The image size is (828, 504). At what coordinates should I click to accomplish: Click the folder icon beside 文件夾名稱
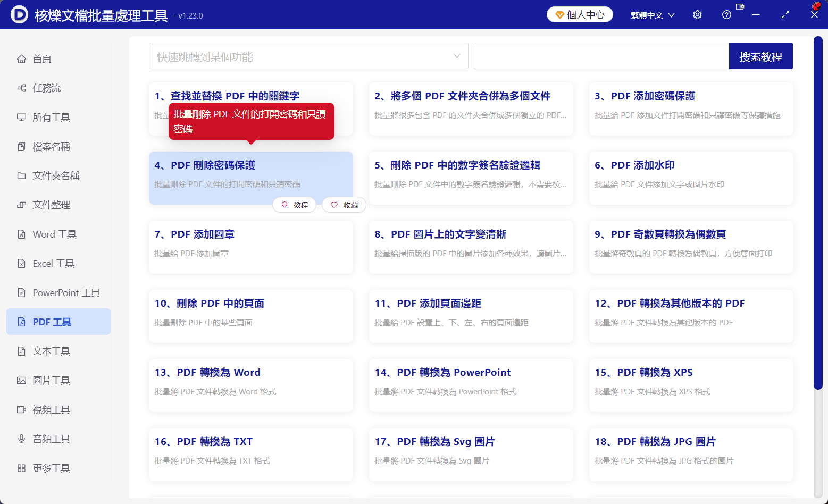click(21, 175)
